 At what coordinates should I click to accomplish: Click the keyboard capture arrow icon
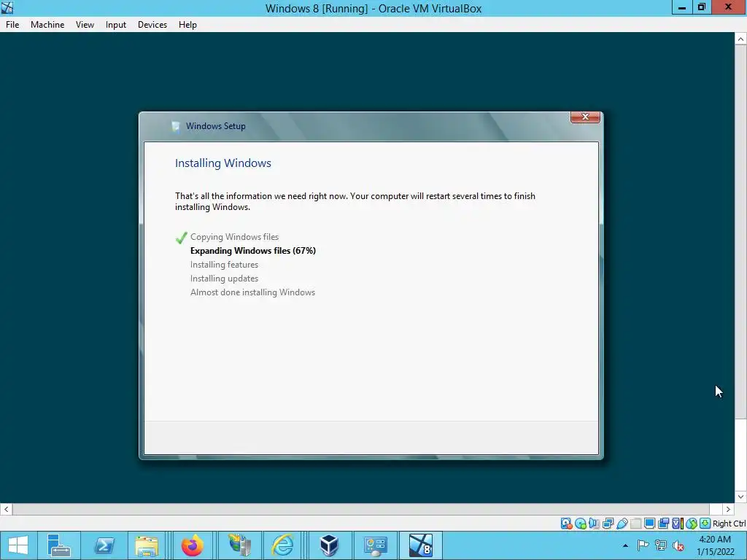[x=705, y=524]
